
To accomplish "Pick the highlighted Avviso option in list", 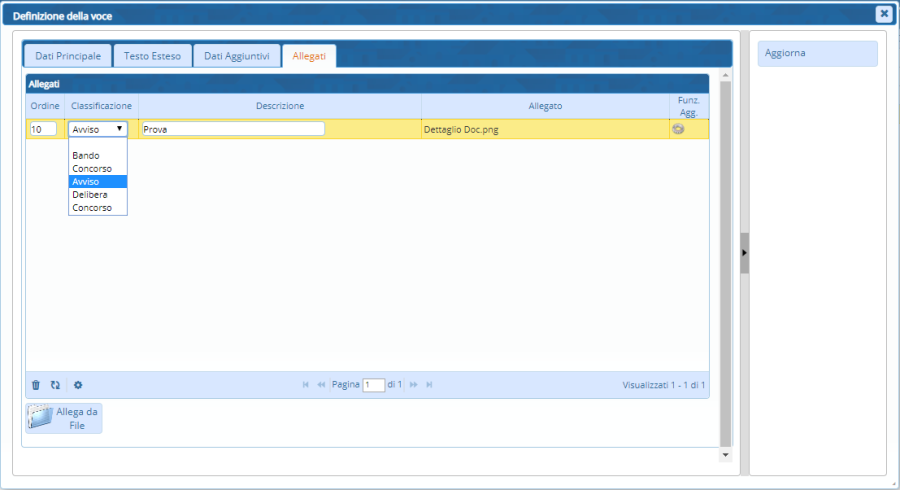I will click(x=86, y=182).
